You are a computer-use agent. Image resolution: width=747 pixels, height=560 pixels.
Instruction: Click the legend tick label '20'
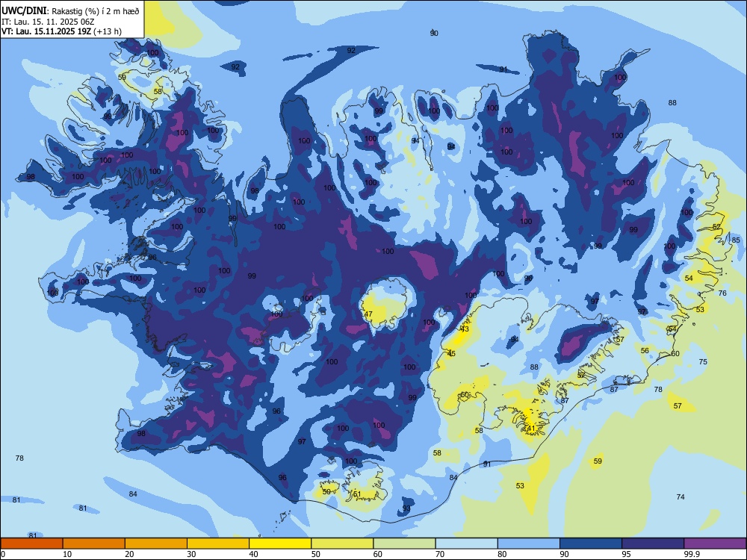tap(129, 554)
